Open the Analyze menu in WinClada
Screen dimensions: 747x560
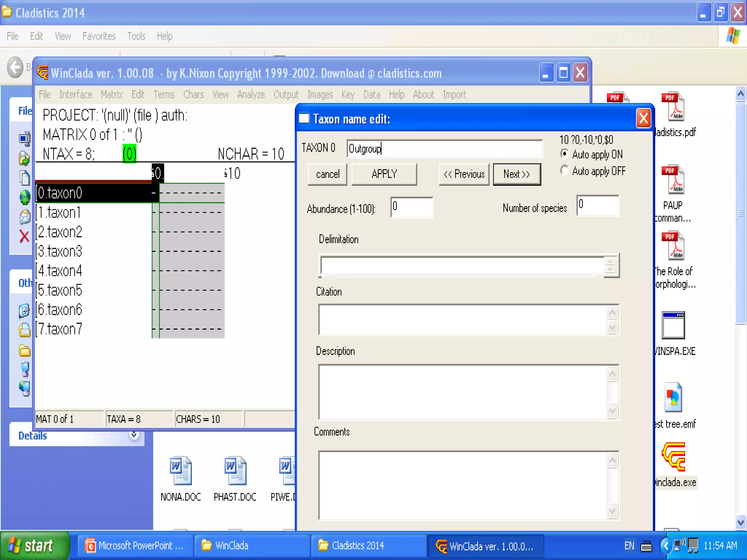251,95
